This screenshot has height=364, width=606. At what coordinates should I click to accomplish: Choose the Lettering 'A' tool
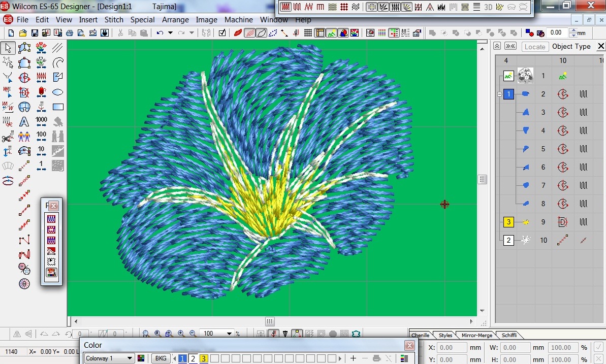pos(24,122)
